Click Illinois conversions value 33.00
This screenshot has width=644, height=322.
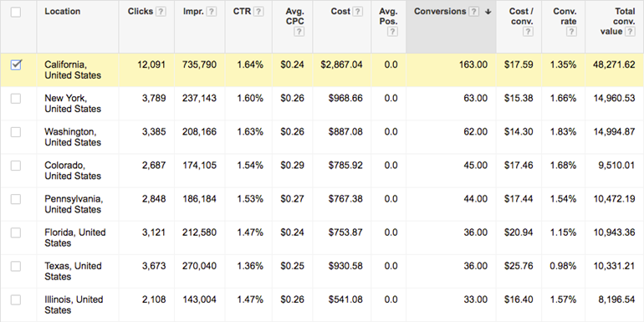pyautogui.click(x=476, y=300)
